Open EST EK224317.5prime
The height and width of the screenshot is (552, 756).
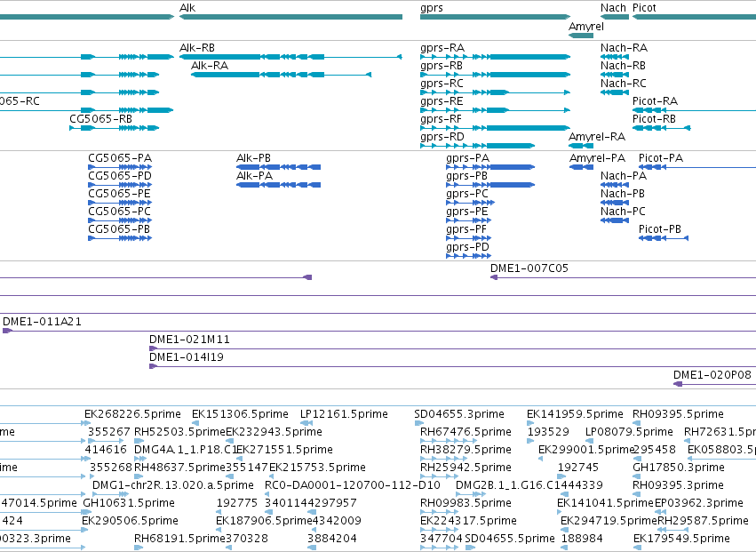point(469,522)
